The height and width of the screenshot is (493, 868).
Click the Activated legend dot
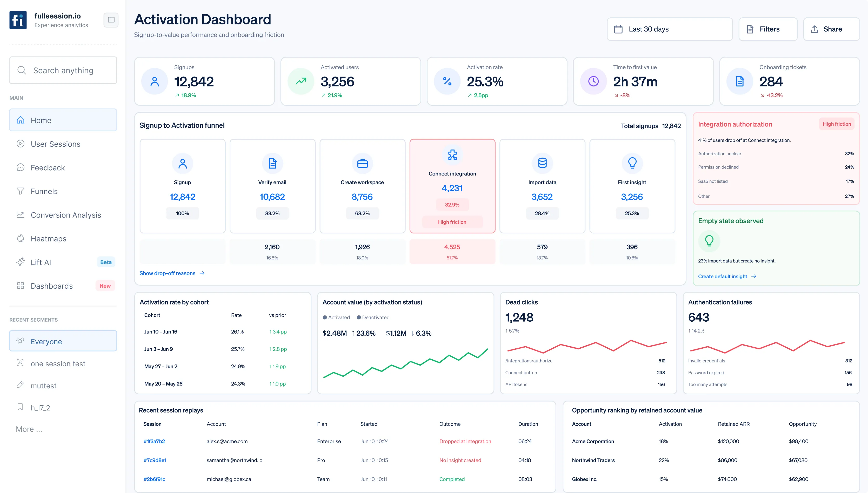click(x=325, y=317)
